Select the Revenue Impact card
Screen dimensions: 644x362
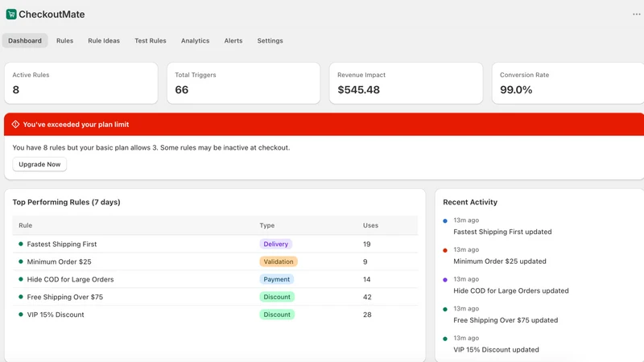[x=406, y=84]
